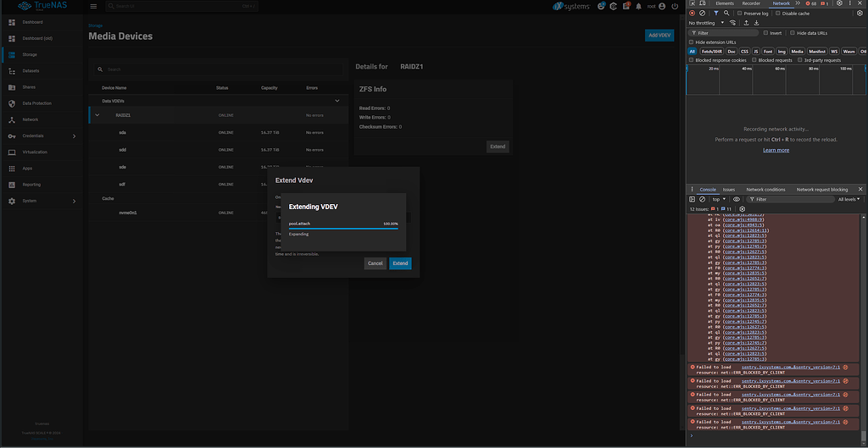
Task: Open the No throttling dropdown
Action: point(706,23)
